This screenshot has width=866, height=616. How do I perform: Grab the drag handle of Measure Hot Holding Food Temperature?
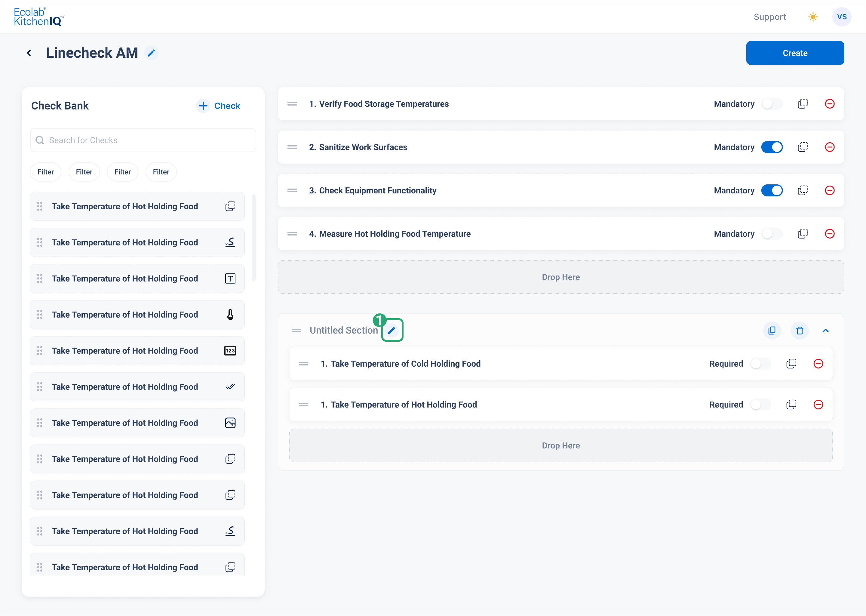click(292, 234)
